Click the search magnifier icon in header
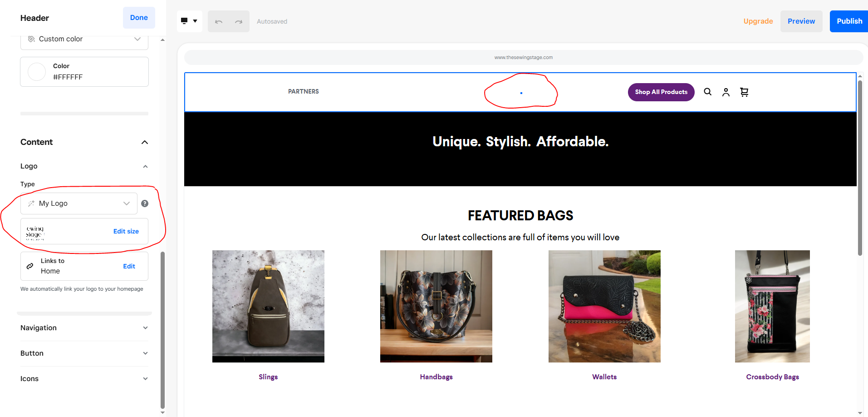Viewport: 868px width, 417px height. pyautogui.click(x=707, y=92)
